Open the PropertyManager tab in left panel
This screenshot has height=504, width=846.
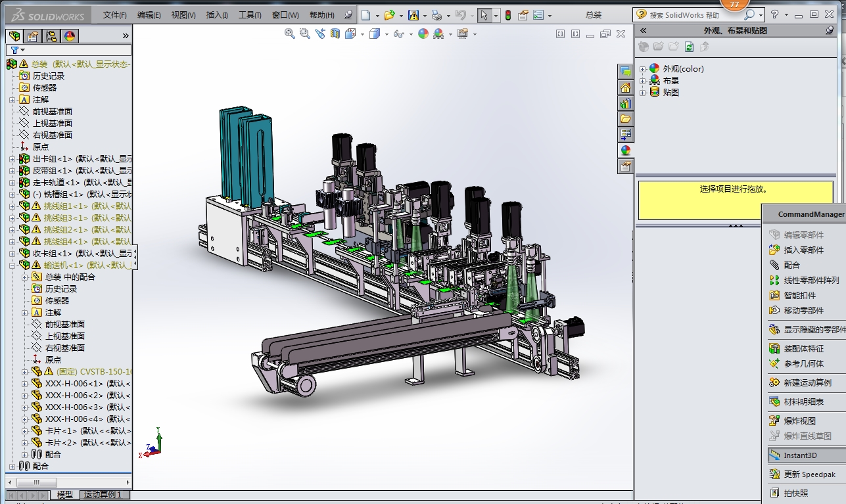(33, 36)
